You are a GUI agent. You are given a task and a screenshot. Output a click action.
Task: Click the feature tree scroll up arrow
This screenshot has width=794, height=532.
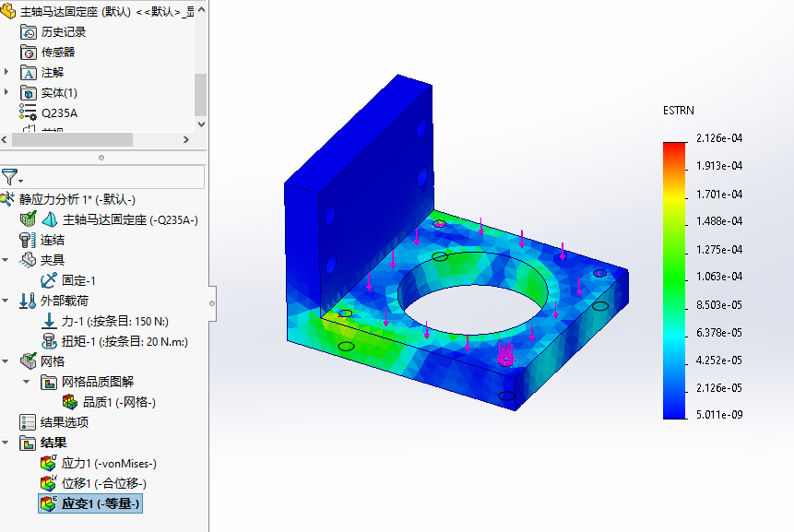coord(201,9)
